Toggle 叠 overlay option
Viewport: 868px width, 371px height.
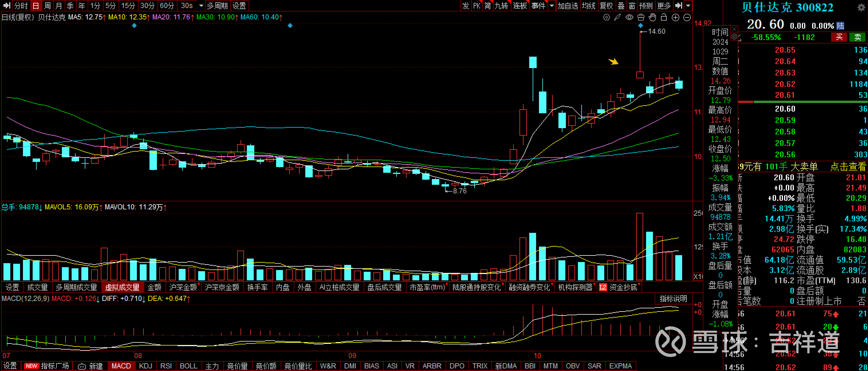(x=621, y=6)
